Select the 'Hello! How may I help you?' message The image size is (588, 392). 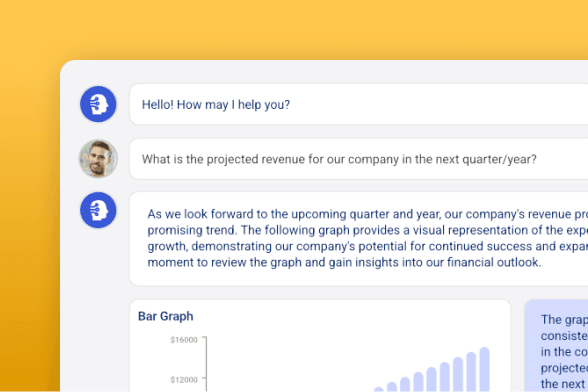(358, 104)
